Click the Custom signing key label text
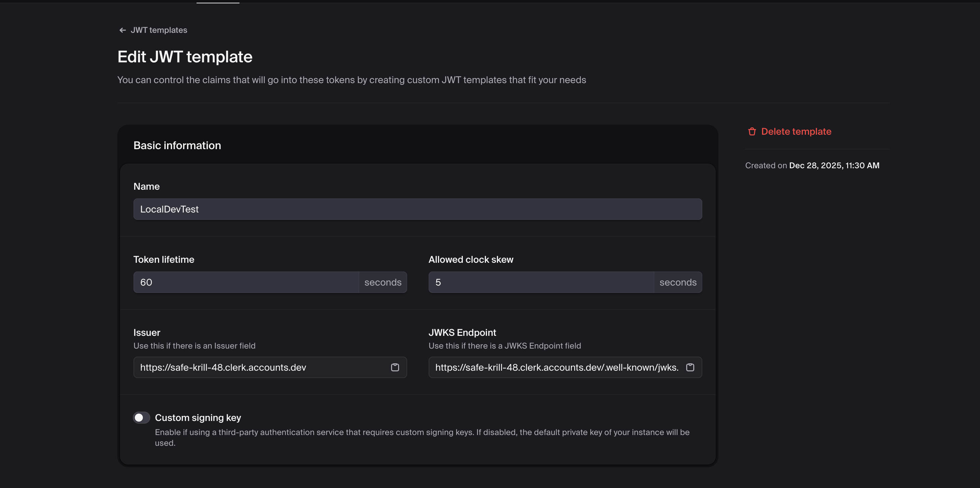 click(198, 418)
